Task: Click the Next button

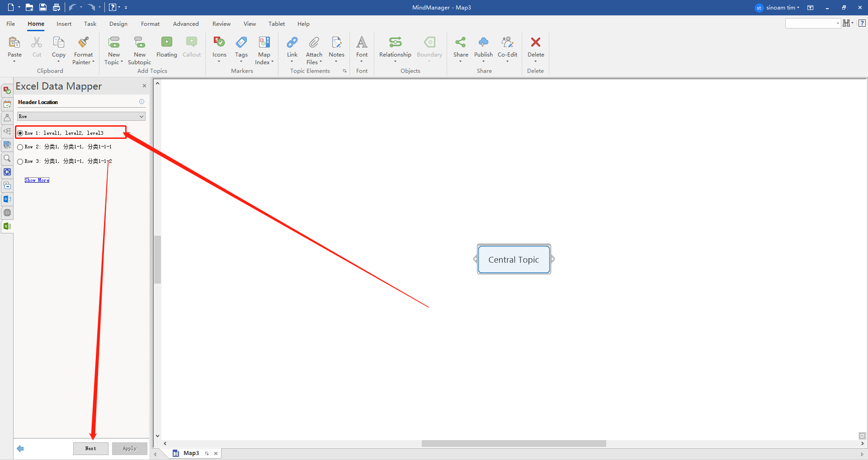Action: click(91, 448)
